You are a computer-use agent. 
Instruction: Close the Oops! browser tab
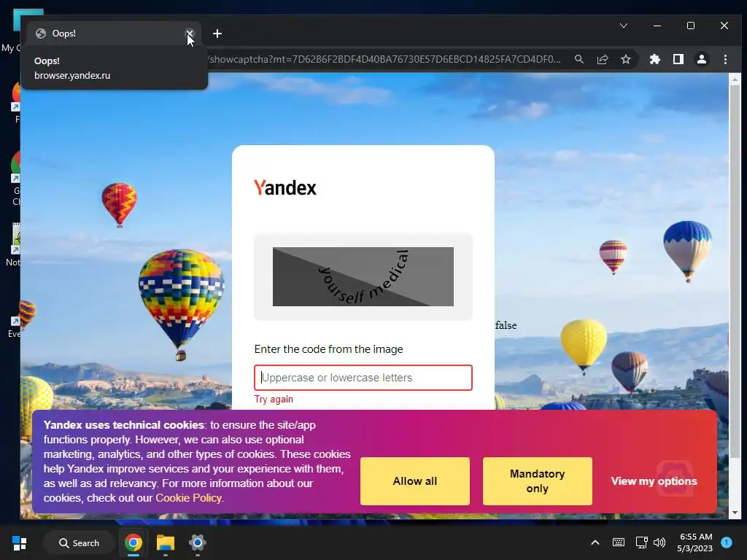coord(189,34)
